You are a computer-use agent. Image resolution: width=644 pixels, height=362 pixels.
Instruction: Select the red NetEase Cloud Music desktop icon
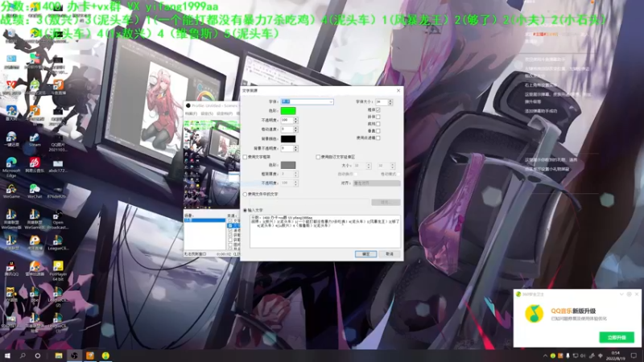pyautogui.click(x=35, y=165)
